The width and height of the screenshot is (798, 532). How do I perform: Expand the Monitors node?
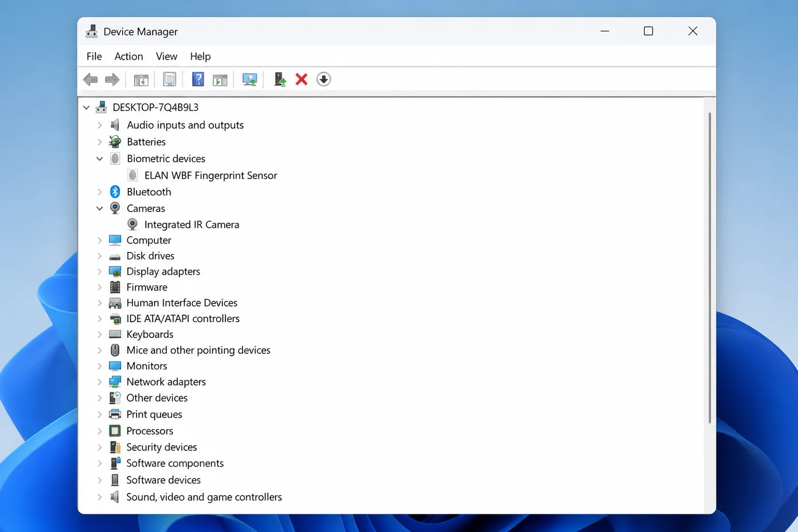[x=100, y=366]
